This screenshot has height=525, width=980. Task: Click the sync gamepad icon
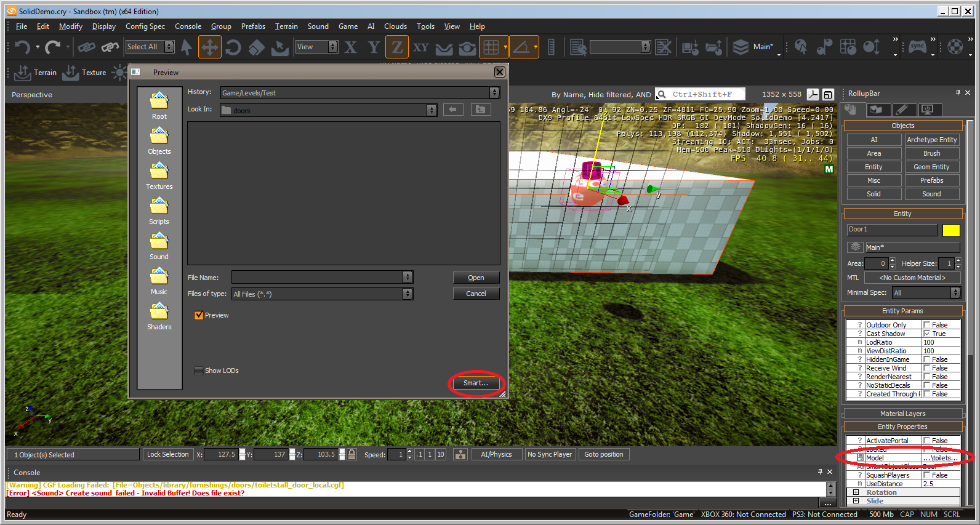pos(917,47)
